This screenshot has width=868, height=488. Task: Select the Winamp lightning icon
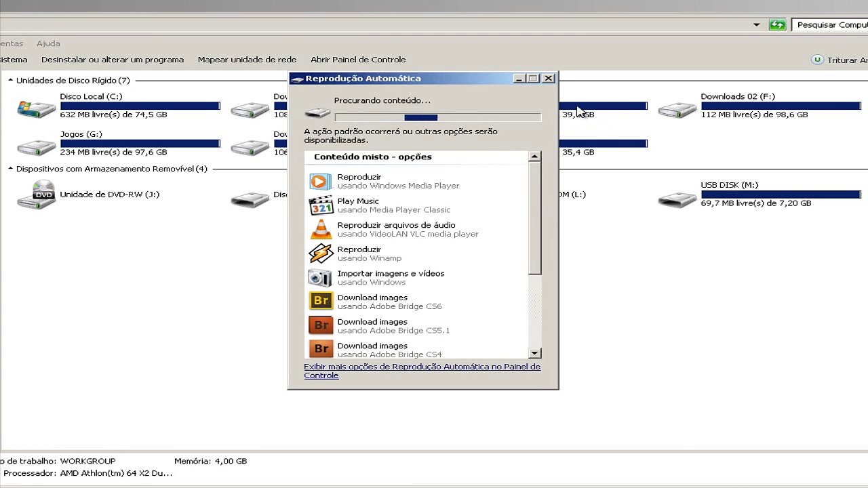pos(321,253)
